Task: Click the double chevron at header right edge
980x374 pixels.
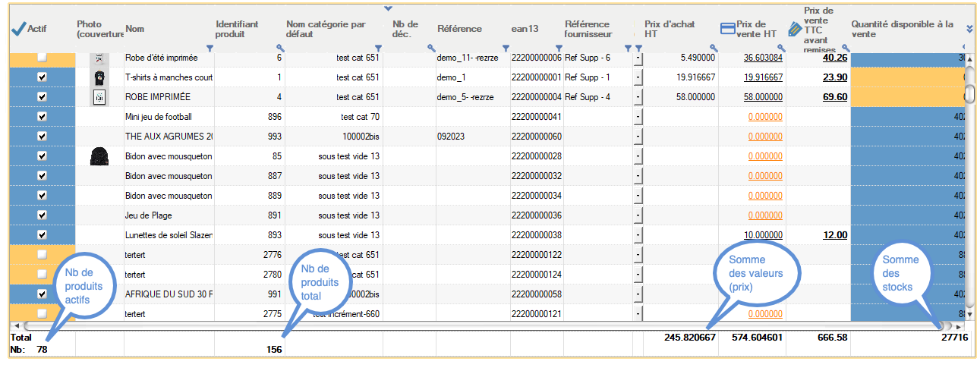Action: click(969, 29)
